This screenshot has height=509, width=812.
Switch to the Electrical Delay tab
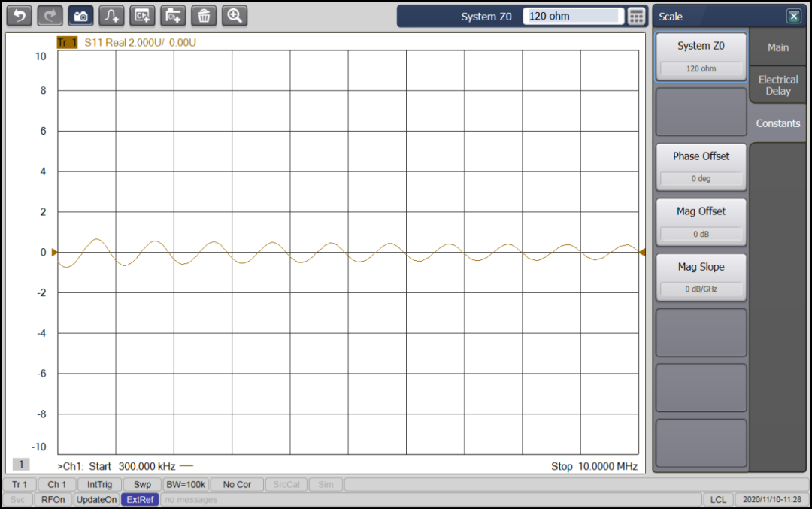[777, 85]
